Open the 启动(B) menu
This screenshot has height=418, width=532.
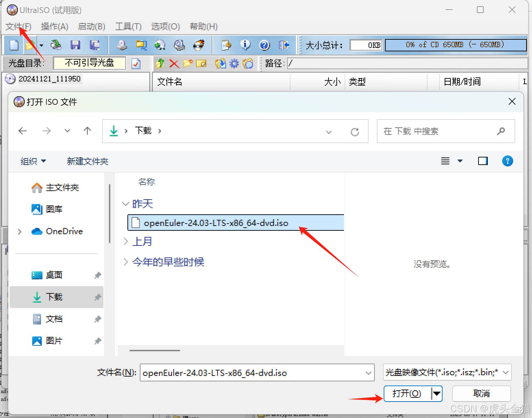pyautogui.click(x=91, y=26)
